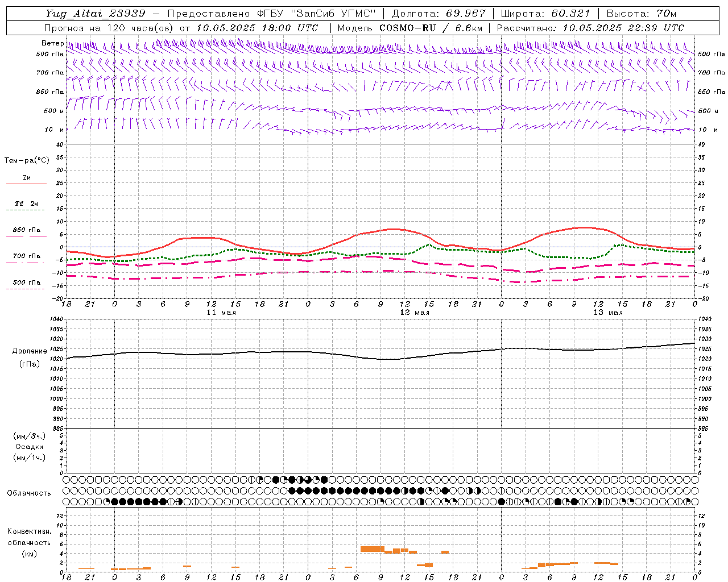Click the 2м temperature legend entry
Image resolution: width=728 pixels, height=582 pixels.
tap(27, 178)
